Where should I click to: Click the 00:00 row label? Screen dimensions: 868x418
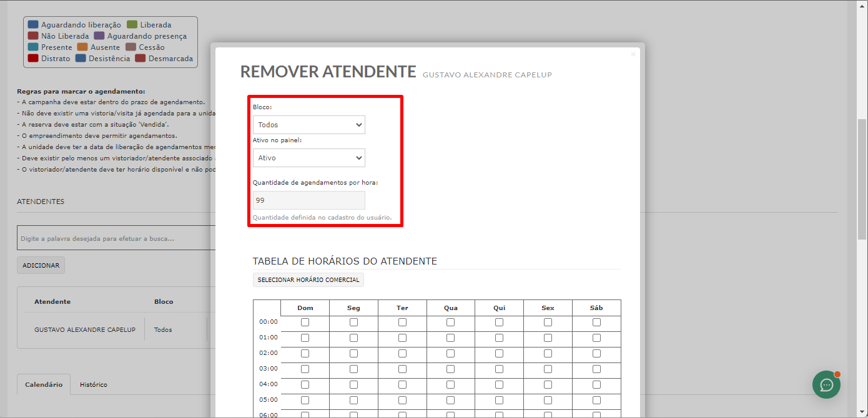(268, 323)
